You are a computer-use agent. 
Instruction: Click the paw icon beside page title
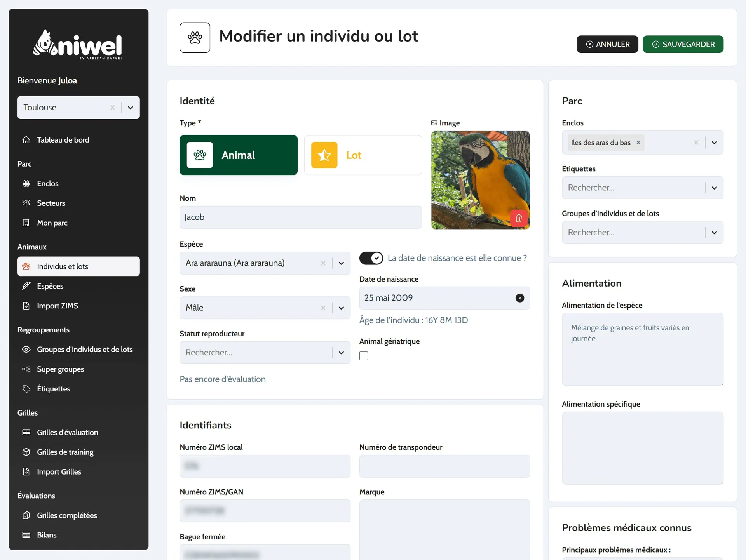(195, 38)
